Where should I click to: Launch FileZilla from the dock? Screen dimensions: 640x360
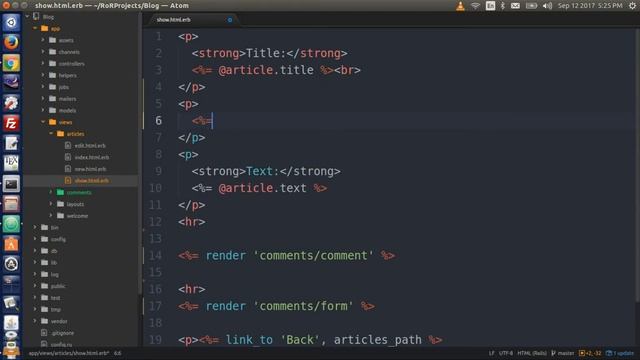pos(11,123)
